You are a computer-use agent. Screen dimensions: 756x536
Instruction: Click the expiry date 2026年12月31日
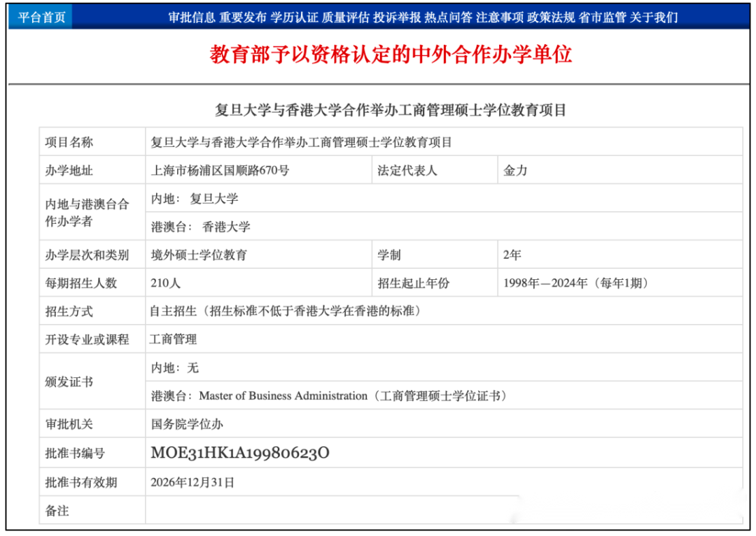click(x=192, y=482)
